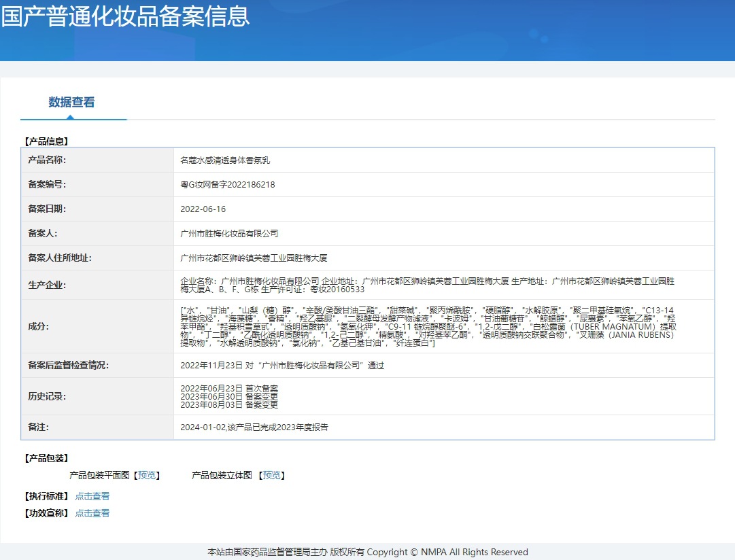Click the 成分 row label

click(39, 326)
